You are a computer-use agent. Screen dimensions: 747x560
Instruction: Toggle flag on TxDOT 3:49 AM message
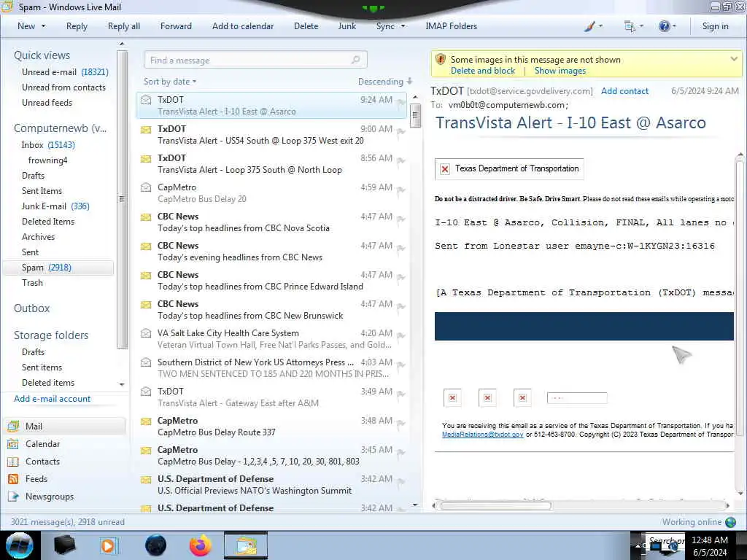[401, 394]
